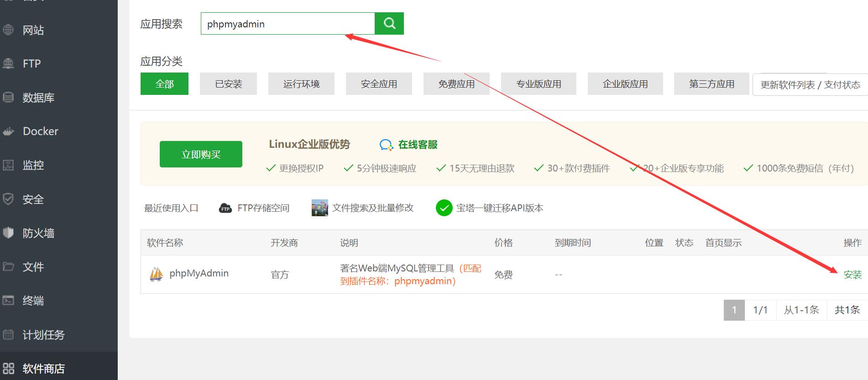Click the 到期时间 column header

coord(573,243)
